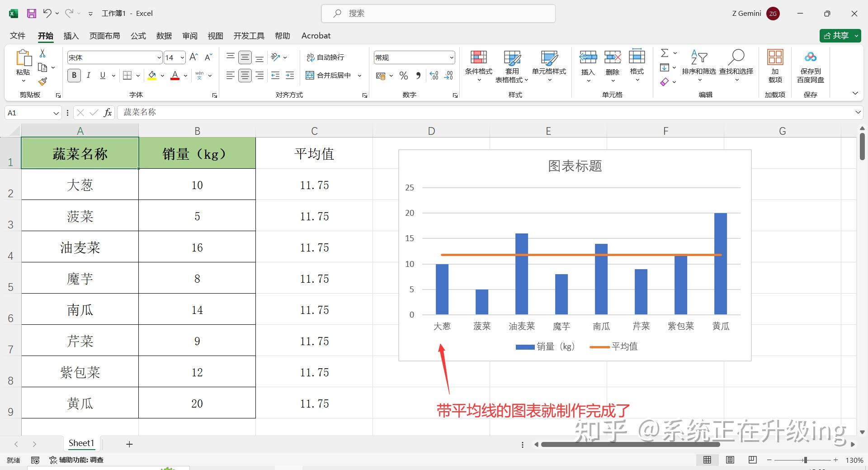Viewport: 868px width, 470px height.
Task: Collapse the ribbon chevron
Action: tap(855, 93)
